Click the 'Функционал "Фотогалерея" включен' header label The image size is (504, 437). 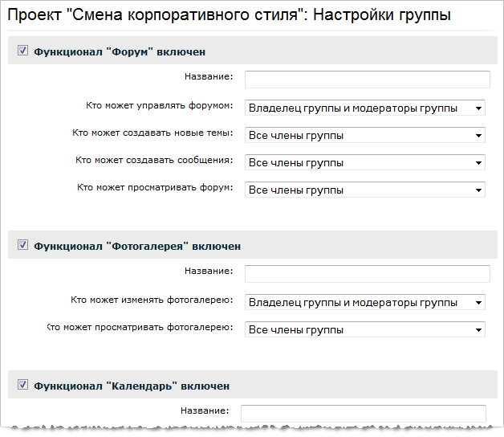tap(136, 247)
